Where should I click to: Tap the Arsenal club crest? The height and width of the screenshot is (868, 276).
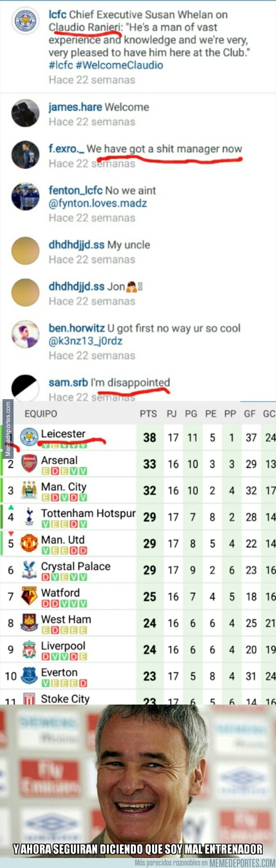(x=29, y=463)
